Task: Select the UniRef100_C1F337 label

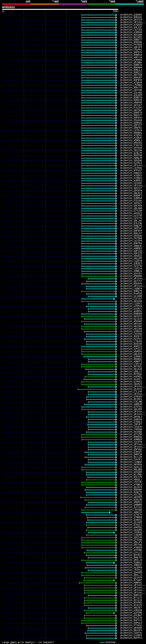Action: pos(131,299)
